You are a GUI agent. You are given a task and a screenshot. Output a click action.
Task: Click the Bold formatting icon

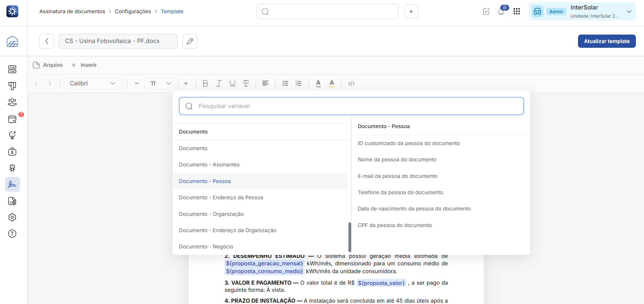pos(205,83)
